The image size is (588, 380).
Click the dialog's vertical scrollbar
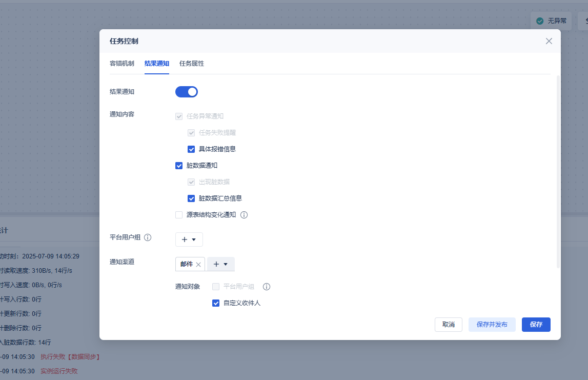558,172
